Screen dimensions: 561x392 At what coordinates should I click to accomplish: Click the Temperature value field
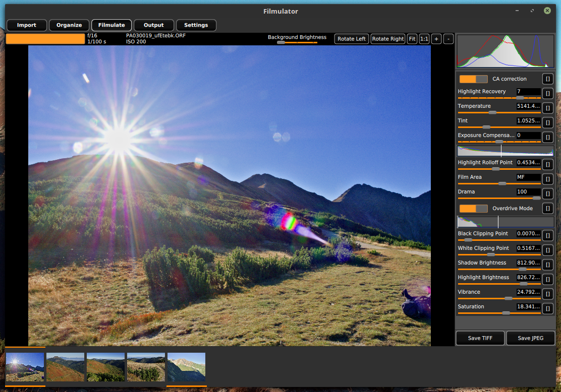[x=528, y=106]
